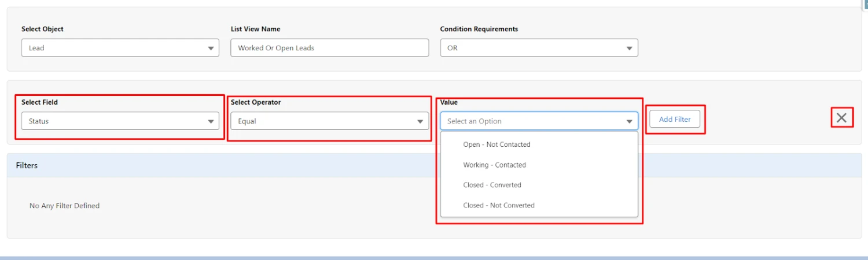This screenshot has width=868, height=260.
Task: Click the Filters section header
Action: 27,165
